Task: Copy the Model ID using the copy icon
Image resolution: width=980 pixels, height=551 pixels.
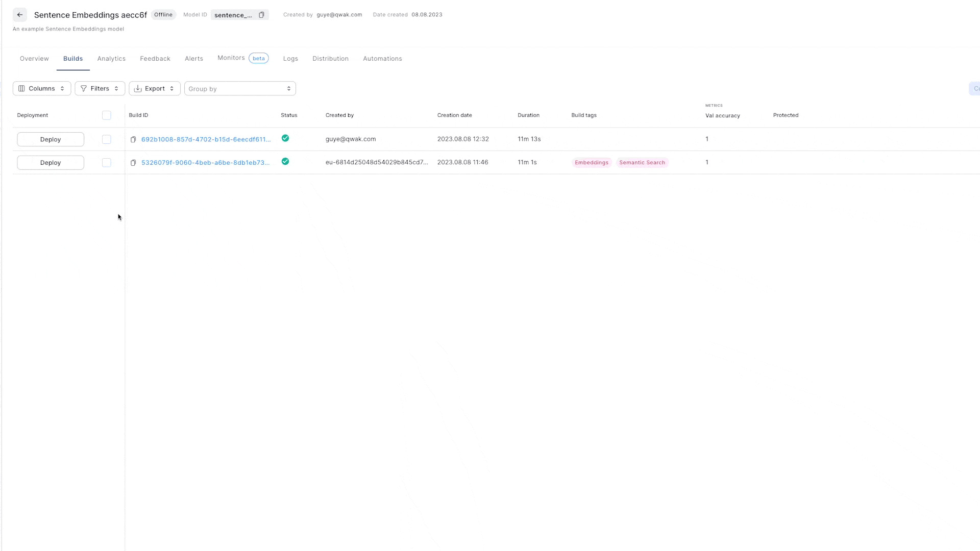Action: (x=261, y=15)
